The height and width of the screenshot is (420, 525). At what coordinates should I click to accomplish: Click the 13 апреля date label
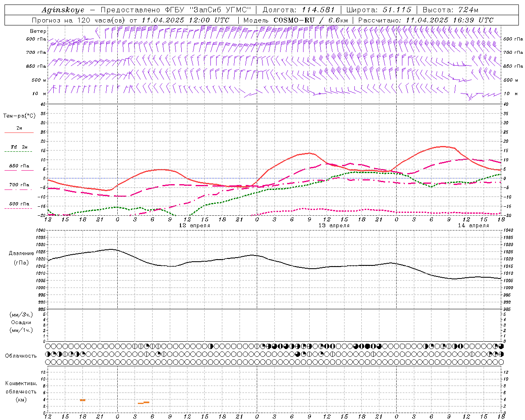pyautogui.click(x=334, y=226)
